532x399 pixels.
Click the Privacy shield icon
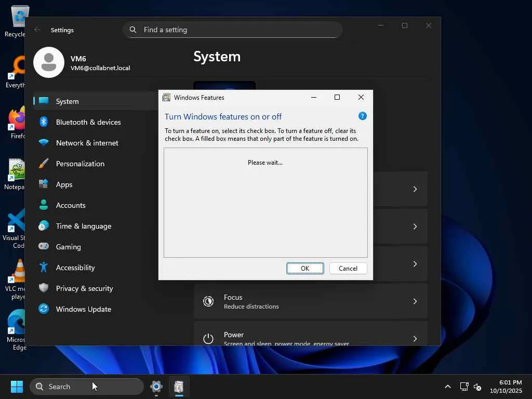point(44,288)
